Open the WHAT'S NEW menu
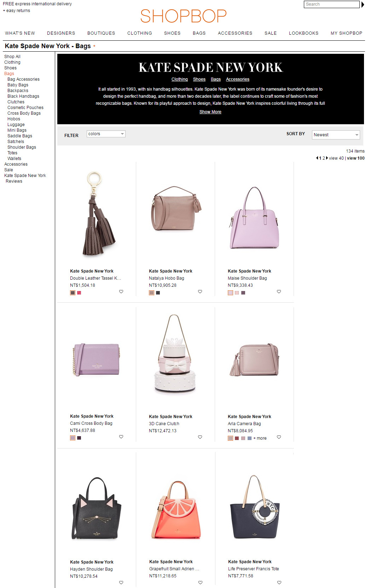This screenshot has width=370, height=588. click(x=20, y=33)
